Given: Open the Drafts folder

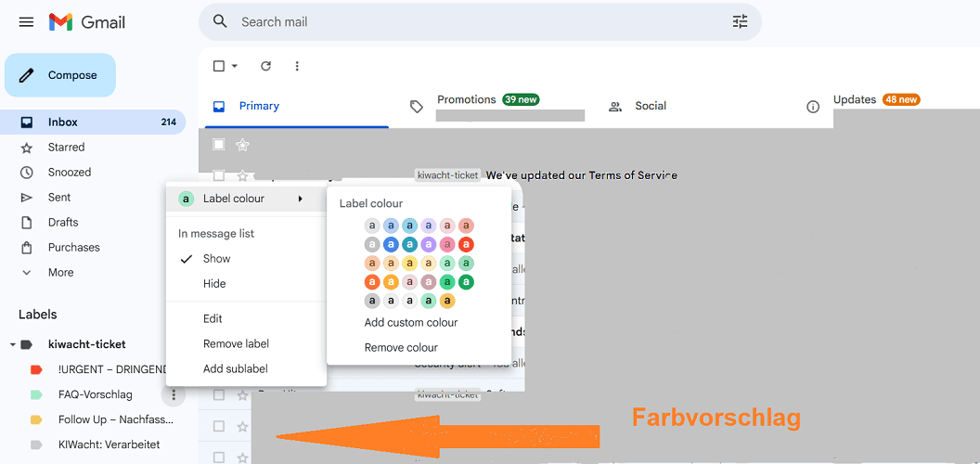Looking at the screenshot, I should [x=63, y=223].
